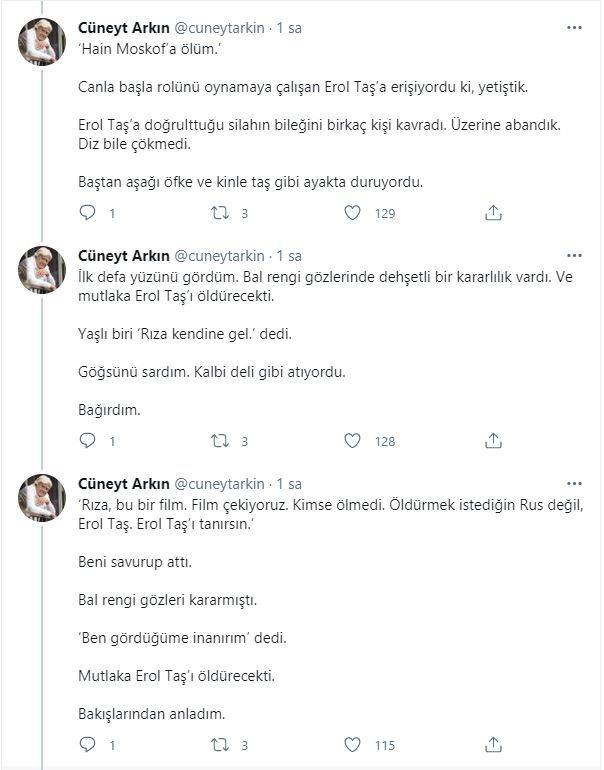The height and width of the screenshot is (770, 604).
Task: Retweet the 'Rıza, bu bir film' tweet
Action: [220, 745]
